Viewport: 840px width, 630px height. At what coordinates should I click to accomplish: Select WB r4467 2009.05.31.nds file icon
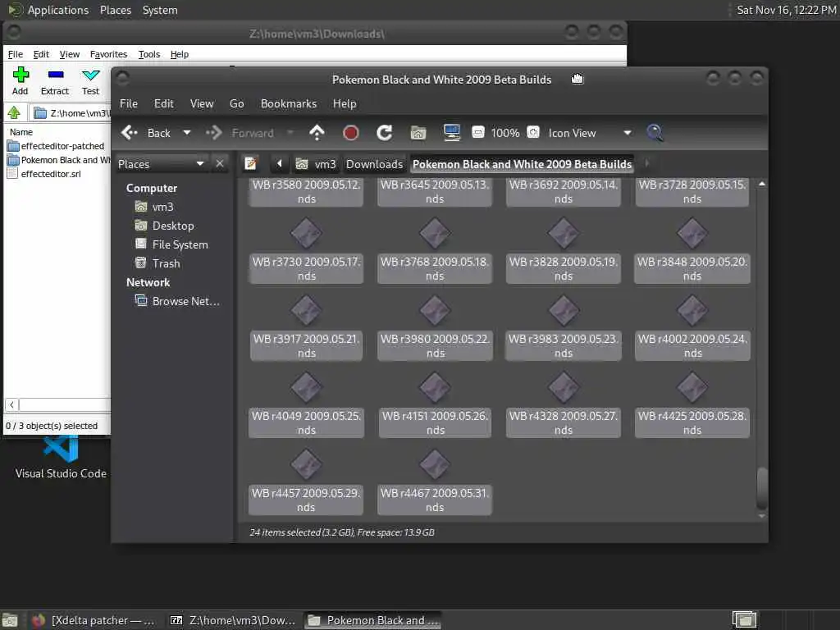(435, 464)
